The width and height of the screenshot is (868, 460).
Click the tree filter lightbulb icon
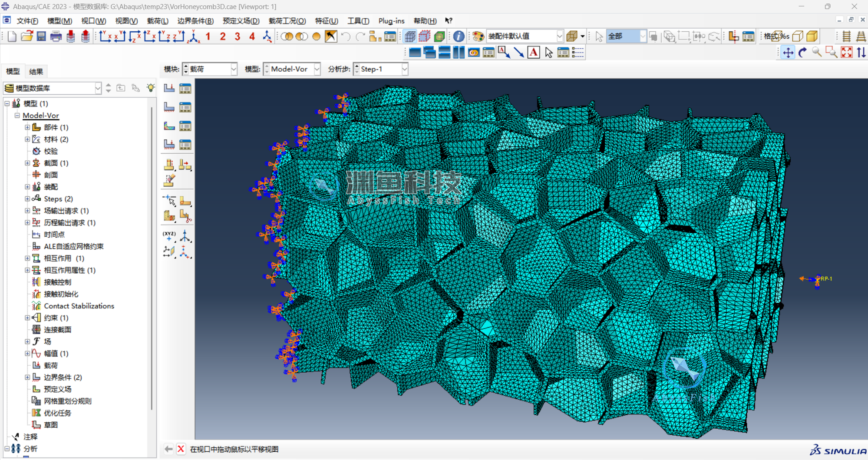[151, 88]
